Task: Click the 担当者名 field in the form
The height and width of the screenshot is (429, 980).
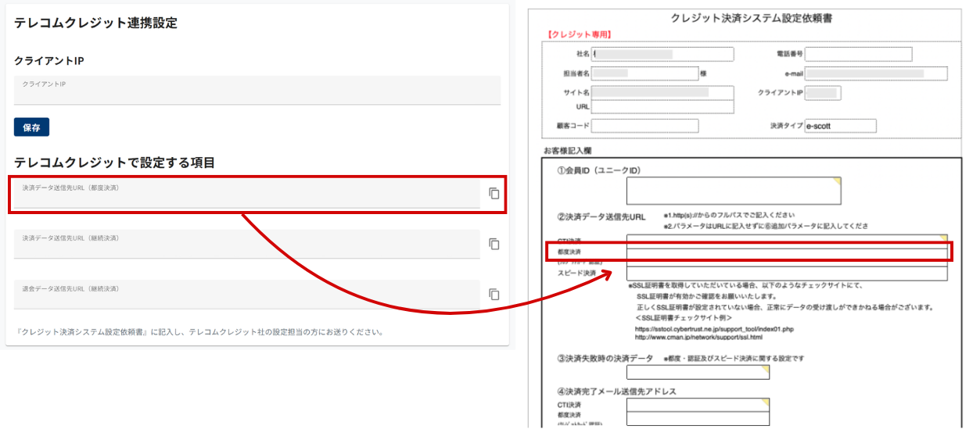Action: pyautogui.click(x=644, y=73)
